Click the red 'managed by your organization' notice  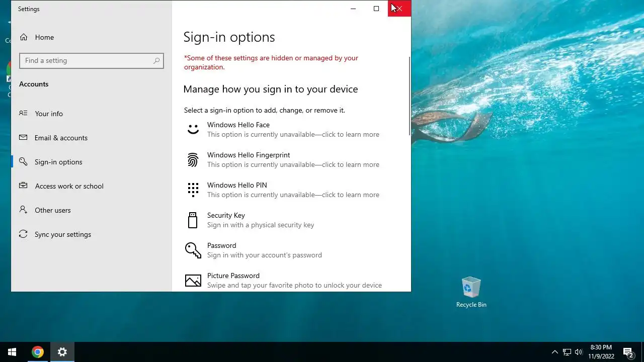pyautogui.click(x=271, y=62)
